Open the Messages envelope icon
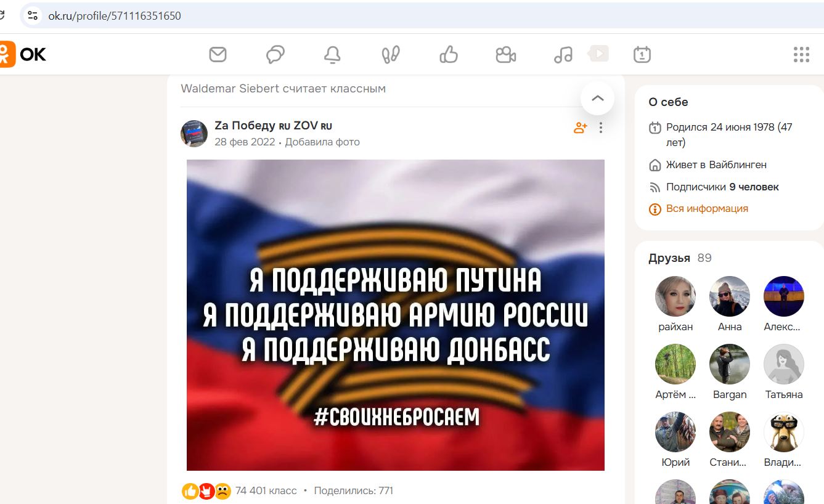 point(218,55)
